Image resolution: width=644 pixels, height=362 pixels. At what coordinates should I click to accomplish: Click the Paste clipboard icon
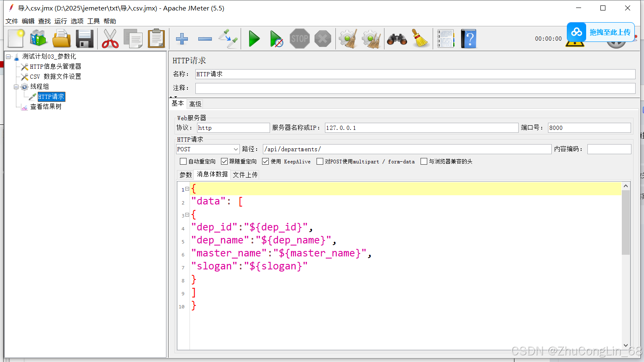[156, 39]
